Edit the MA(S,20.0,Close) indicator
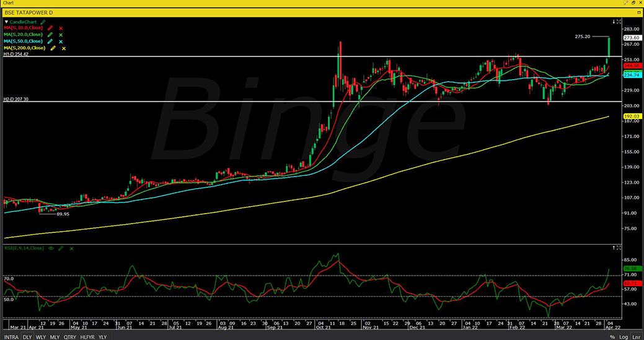This screenshot has width=644, height=340. click(x=50, y=35)
